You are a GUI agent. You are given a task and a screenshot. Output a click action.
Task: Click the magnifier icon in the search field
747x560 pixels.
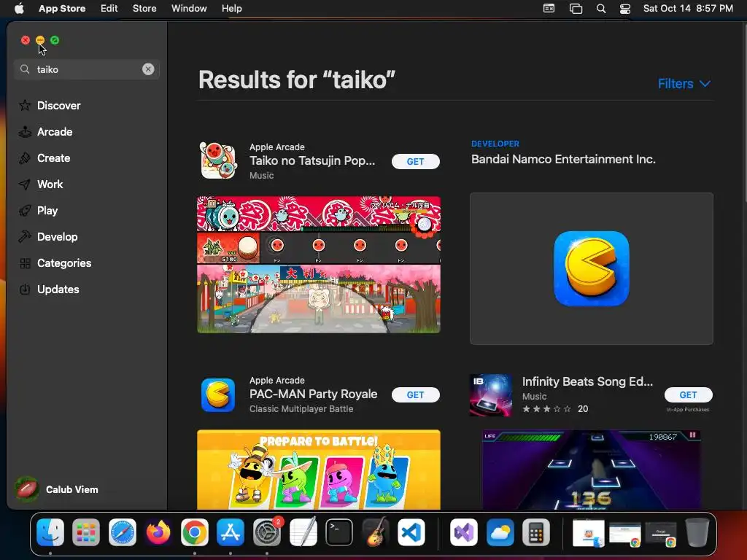(x=25, y=69)
